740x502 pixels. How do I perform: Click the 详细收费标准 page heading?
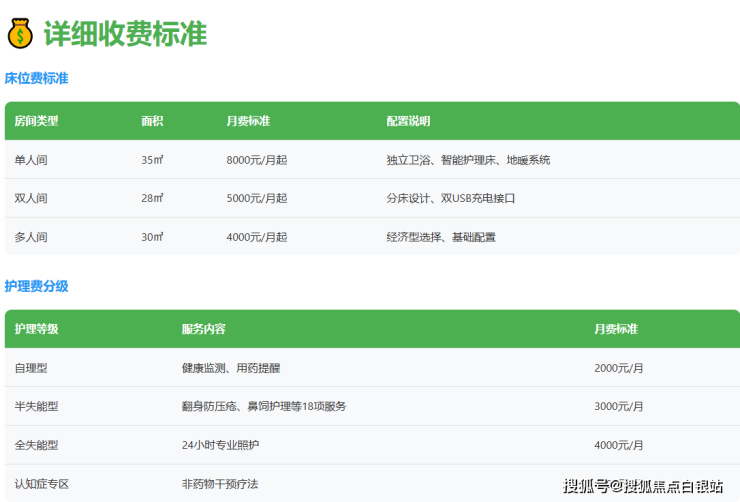point(125,33)
